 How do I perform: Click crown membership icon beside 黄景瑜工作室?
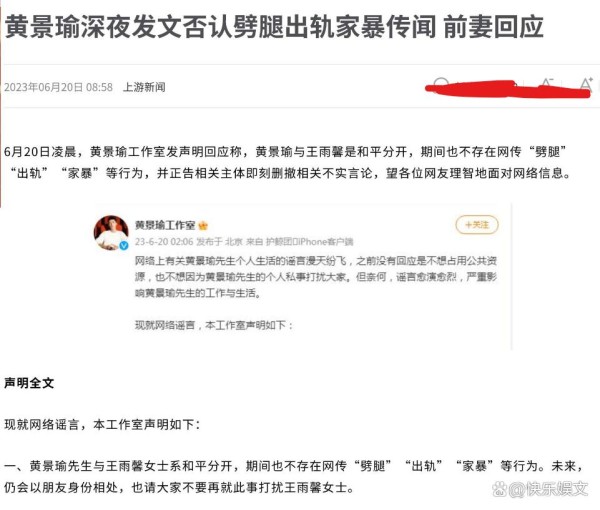coord(203,226)
